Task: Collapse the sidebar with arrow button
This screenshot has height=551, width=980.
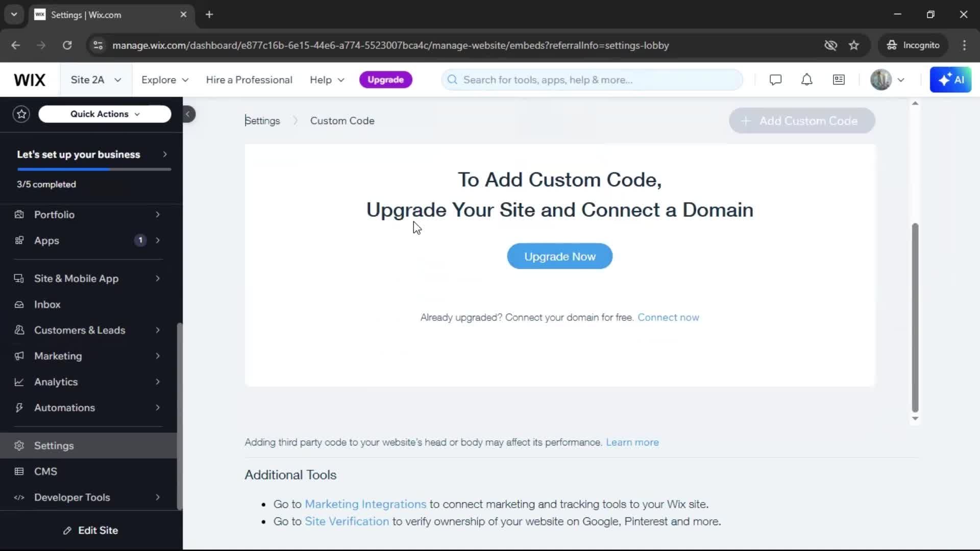Action: (x=188, y=114)
